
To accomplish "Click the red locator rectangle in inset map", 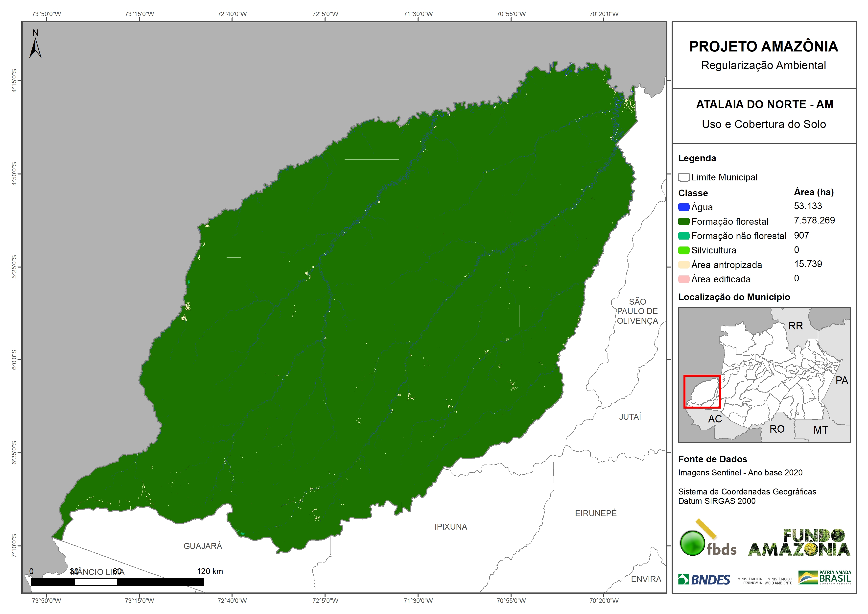I will tap(702, 392).
